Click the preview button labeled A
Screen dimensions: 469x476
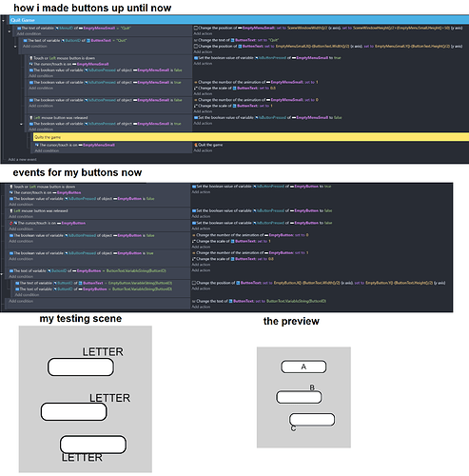(x=303, y=367)
